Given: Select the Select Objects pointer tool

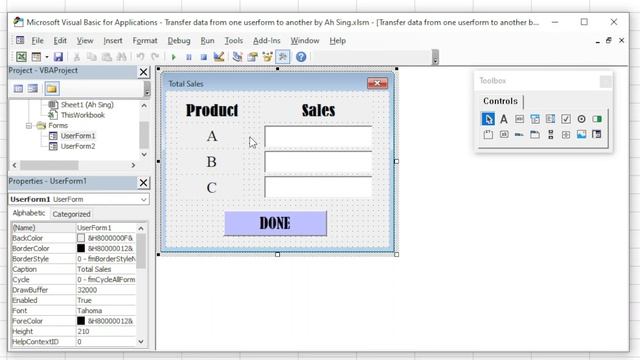Looking at the screenshot, I should pos(488,119).
